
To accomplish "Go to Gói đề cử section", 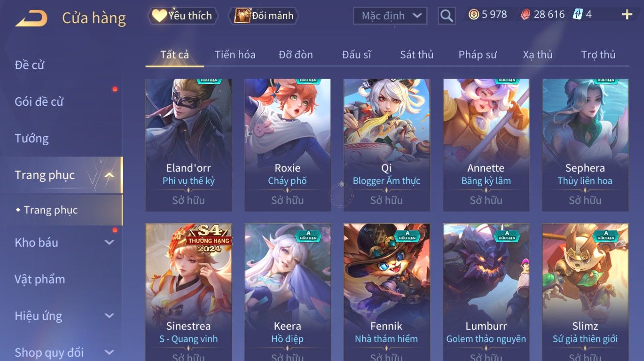I will (39, 102).
